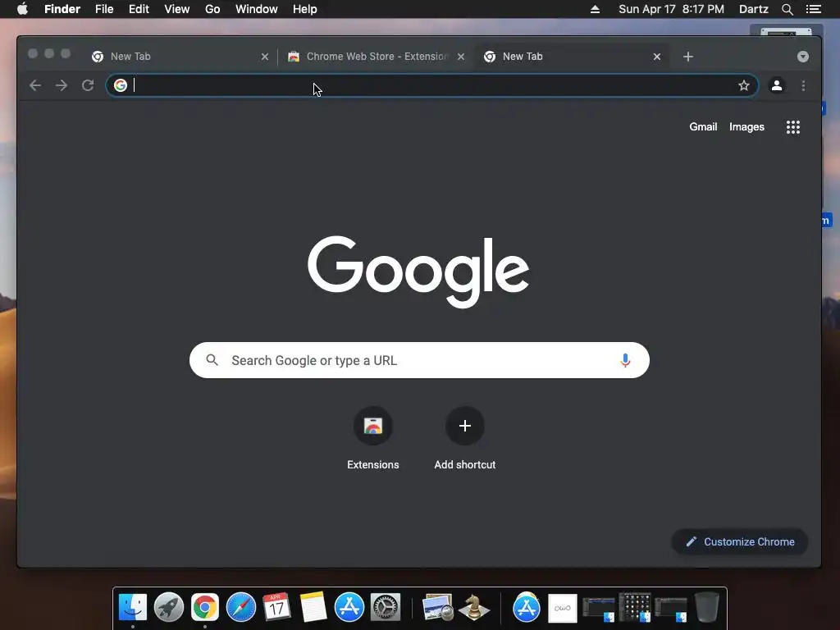The height and width of the screenshot is (630, 840).
Task: Bookmark this tab with the star icon
Action: click(x=743, y=85)
